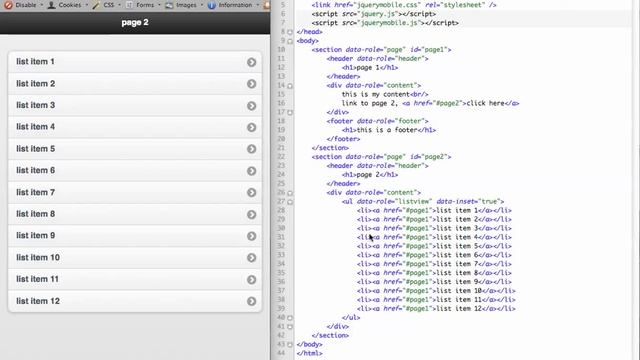Screen dimensions: 640x360
Task: Open the Images toolbar menu
Action: click(184, 5)
